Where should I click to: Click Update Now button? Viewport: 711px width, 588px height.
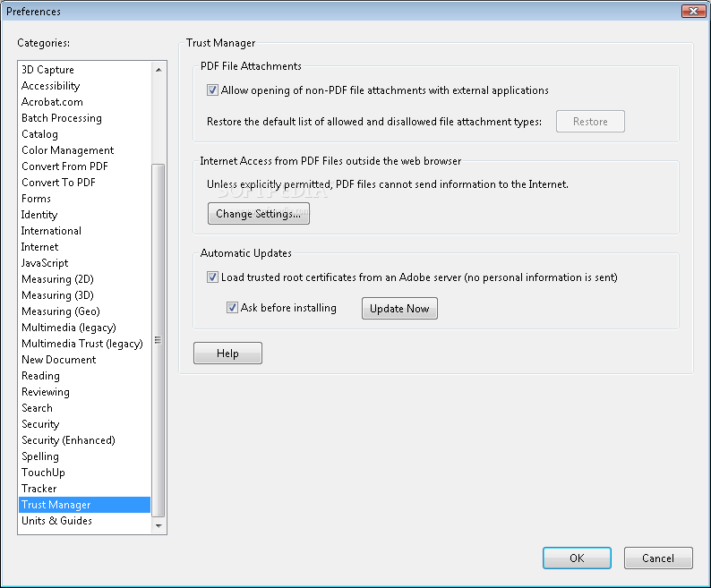399,308
